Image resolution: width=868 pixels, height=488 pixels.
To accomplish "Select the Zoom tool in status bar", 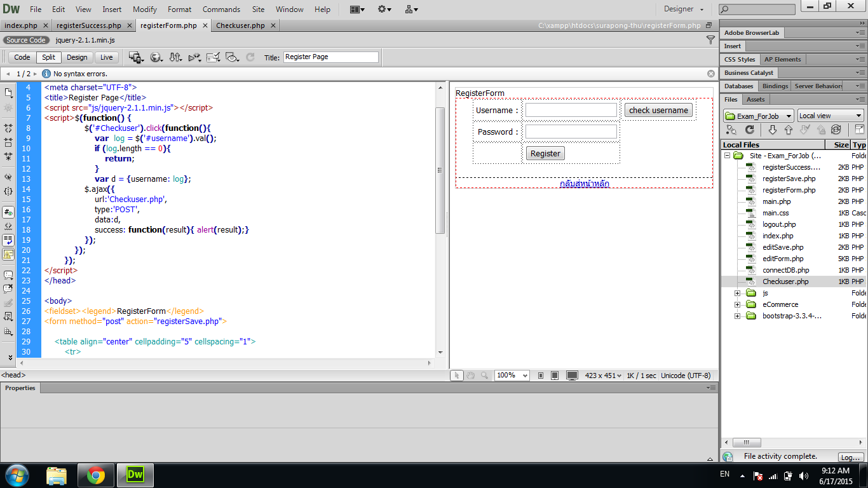I will click(485, 376).
